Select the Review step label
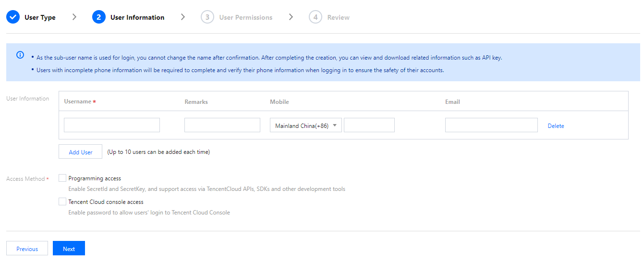Screen dimensions: 644x264 (x=338, y=17)
